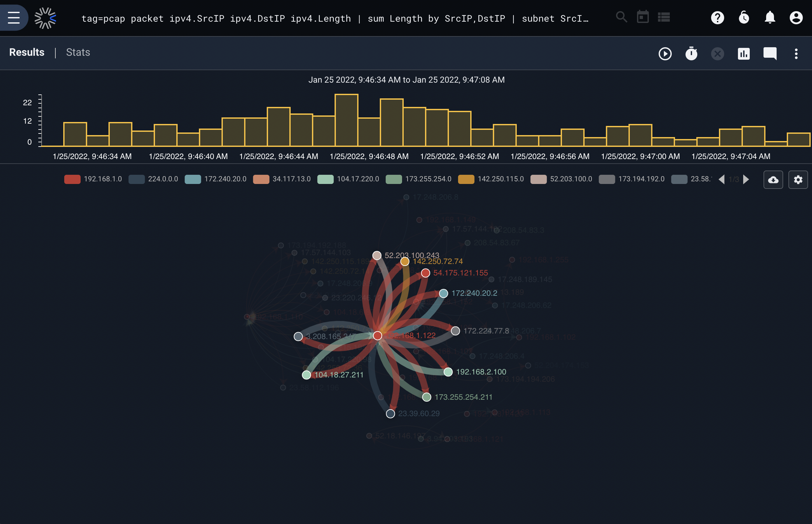Click the stopwatch schedule icon
The height and width of the screenshot is (524, 812).
click(x=691, y=53)
